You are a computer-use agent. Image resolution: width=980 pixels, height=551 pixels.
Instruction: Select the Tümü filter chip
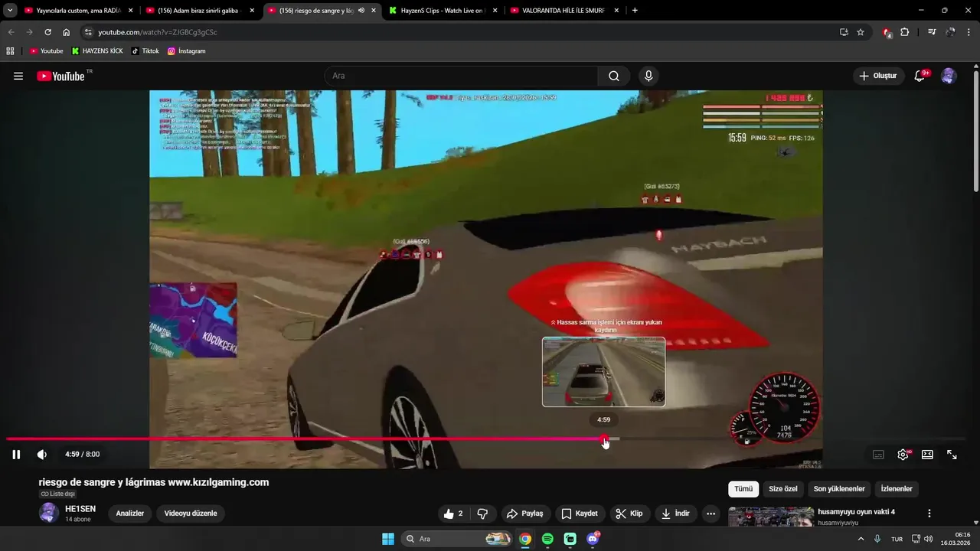(x=743, y=489)
